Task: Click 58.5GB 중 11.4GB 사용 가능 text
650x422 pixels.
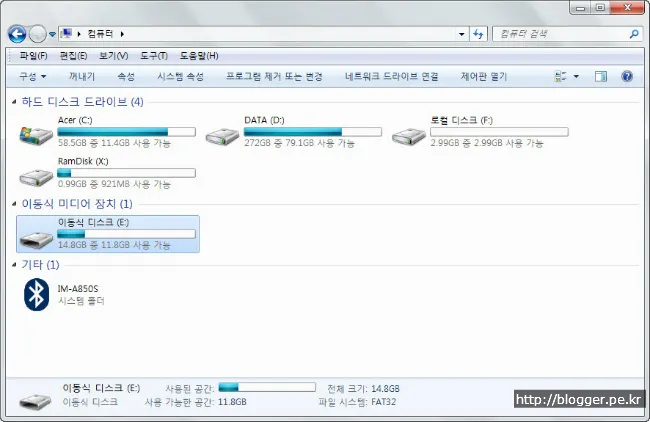Action: coord(114,143)
